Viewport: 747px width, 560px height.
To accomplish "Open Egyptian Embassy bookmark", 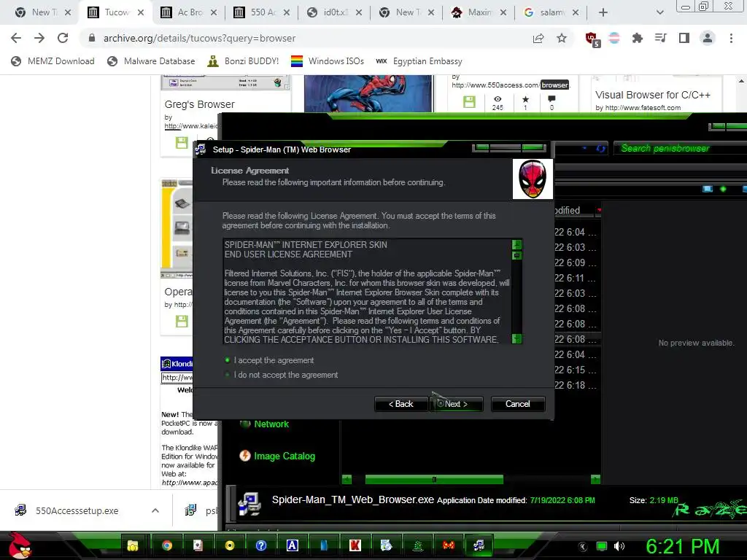I will 419,61.
